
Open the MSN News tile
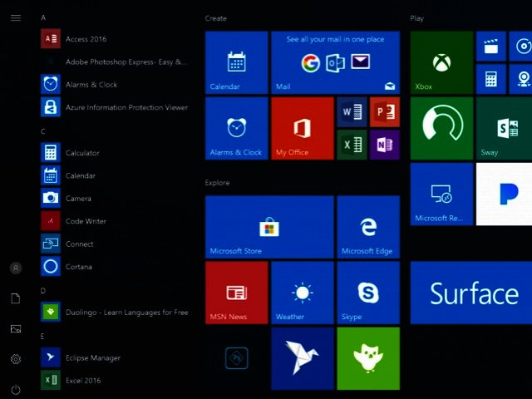pos(236,293)
